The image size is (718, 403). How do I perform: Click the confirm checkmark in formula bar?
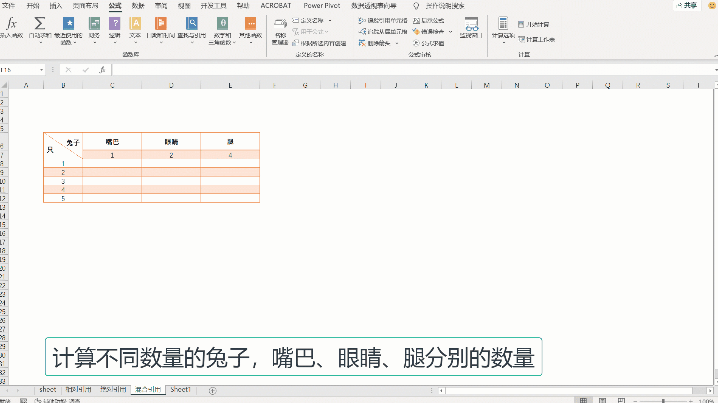tap(86, 70)
